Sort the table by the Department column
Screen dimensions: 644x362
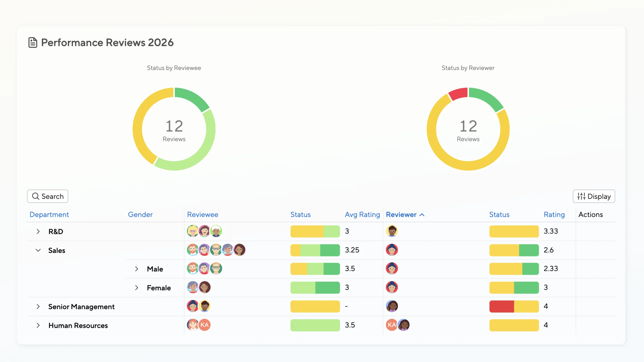pyautogui.click(x=49, y=215)
